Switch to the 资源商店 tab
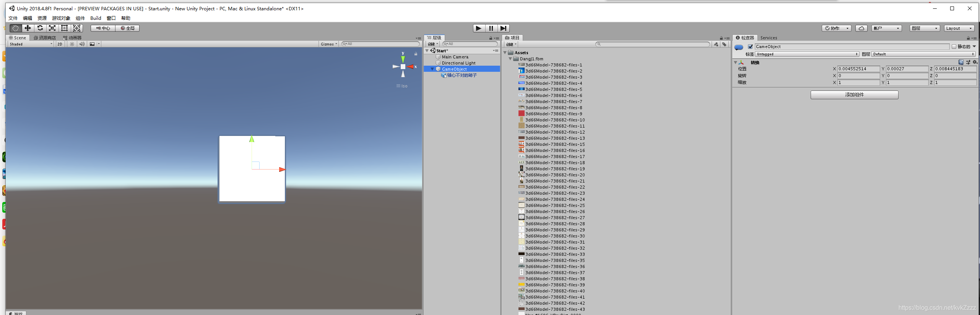The width and height of the screenshot is (980, 315). (x=45, y=38)
